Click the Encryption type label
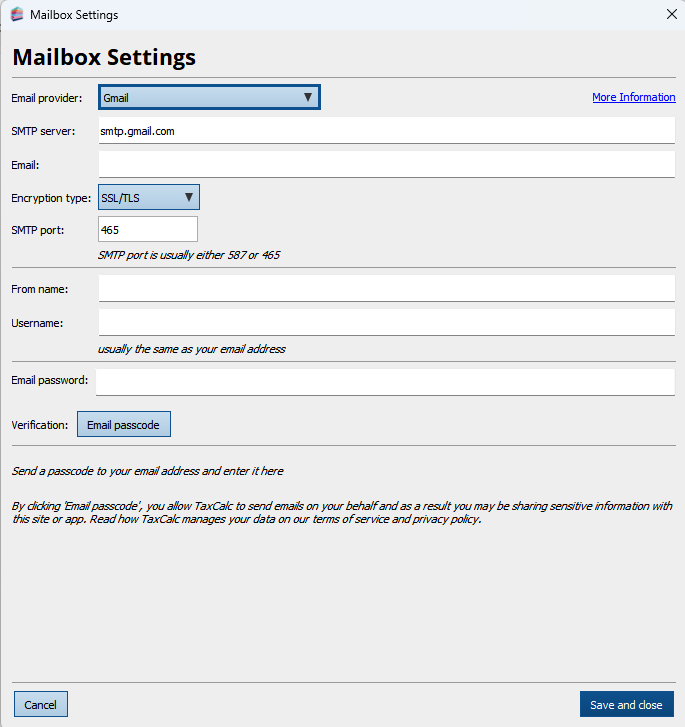 pos(51,198)
